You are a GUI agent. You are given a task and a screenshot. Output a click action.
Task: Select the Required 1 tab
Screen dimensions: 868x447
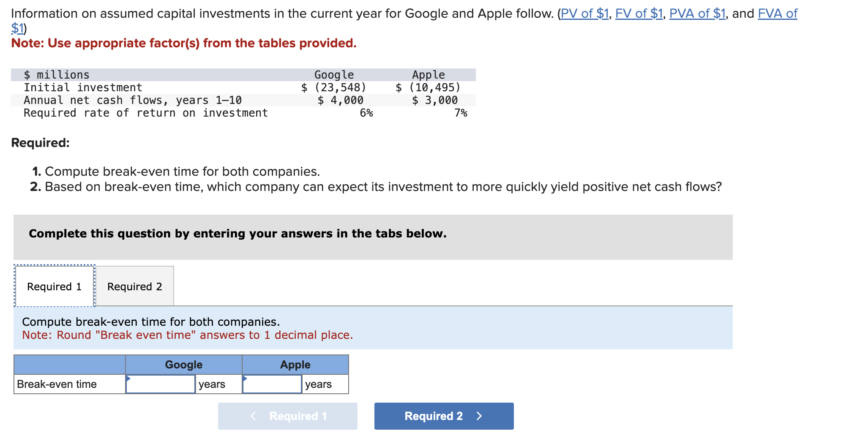point(54,286)
